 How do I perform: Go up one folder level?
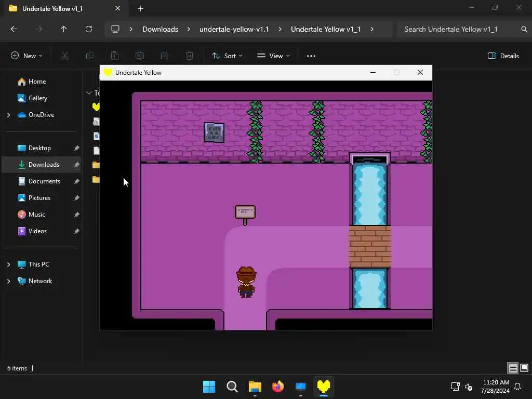[63, 29]
